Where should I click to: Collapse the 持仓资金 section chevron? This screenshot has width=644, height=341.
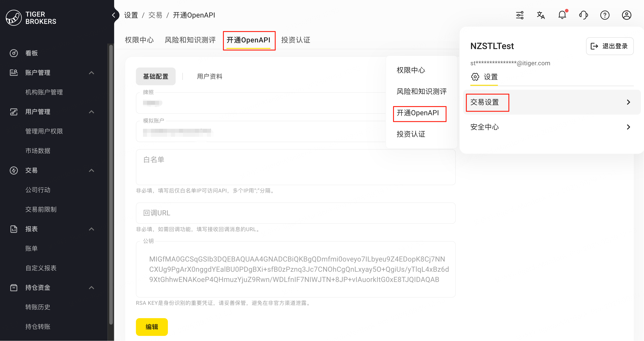pyautogui.click(x=91, y=288)
